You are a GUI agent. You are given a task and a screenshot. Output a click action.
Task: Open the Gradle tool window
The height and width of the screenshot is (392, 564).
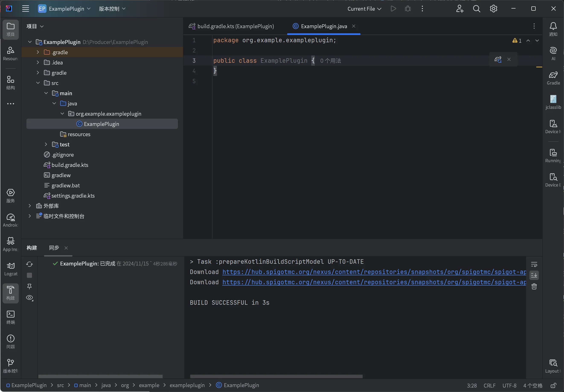click(x=553, y=78)
